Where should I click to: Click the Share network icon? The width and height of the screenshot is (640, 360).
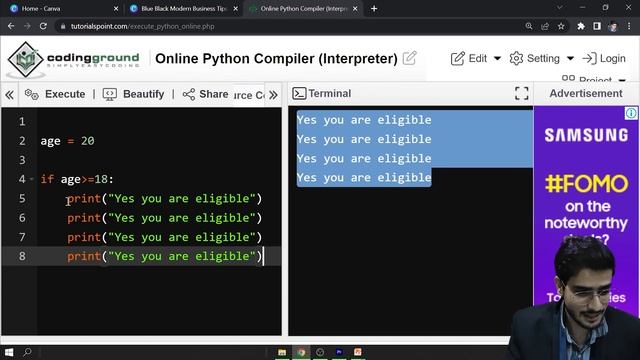coord(189,94)
